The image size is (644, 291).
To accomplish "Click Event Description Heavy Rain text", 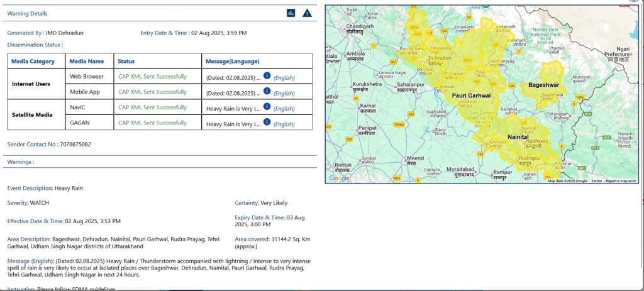I will [45, 188].
